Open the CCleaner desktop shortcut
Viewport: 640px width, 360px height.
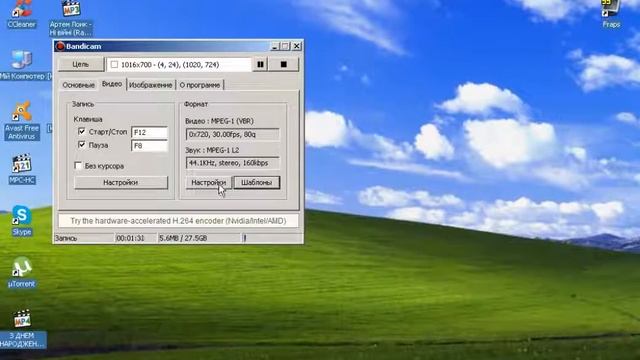point(21,14)
